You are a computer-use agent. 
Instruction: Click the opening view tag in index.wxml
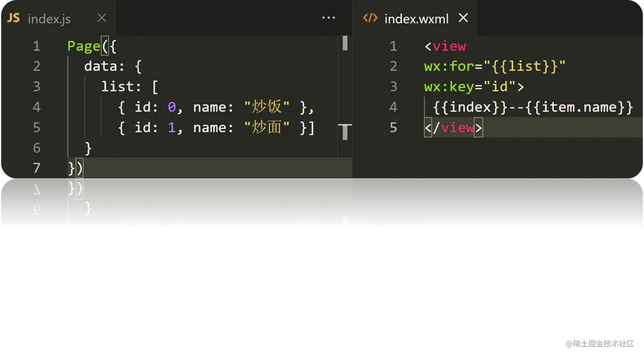445,46
